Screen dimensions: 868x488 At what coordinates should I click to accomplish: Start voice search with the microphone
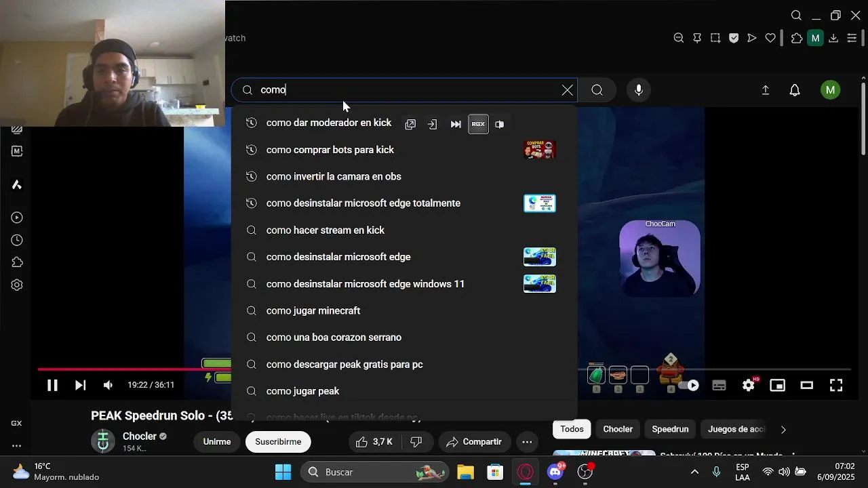coord(638,90)
